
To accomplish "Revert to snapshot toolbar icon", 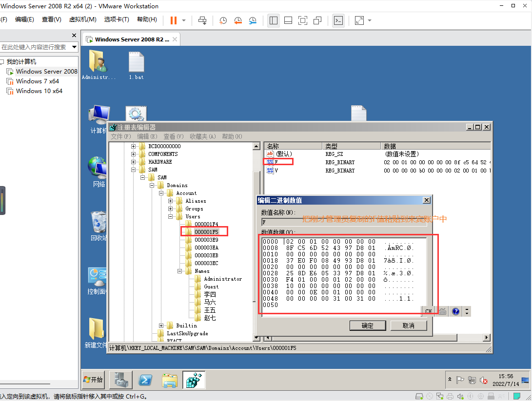I will coord(238,20).
